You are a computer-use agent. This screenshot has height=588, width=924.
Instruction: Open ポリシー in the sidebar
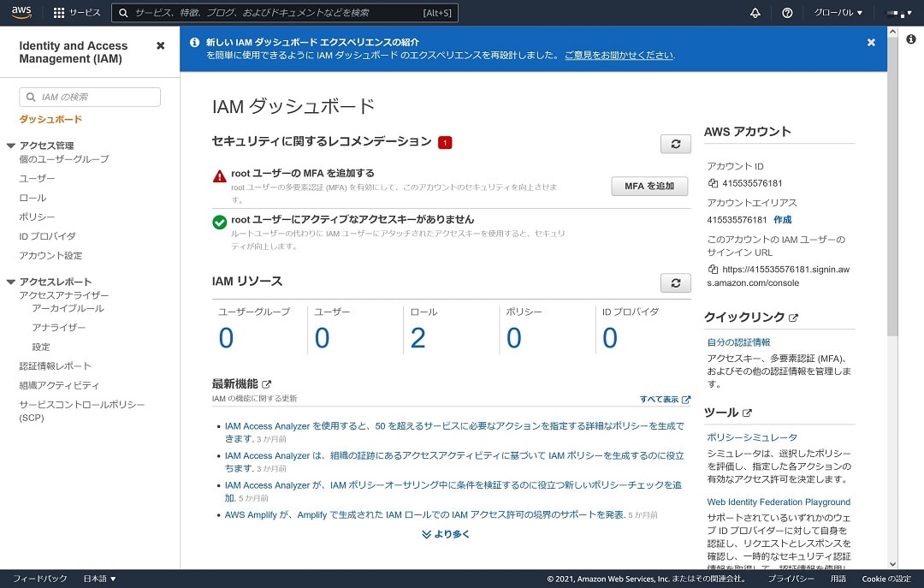pyautogui.click(x=37, y=217)
